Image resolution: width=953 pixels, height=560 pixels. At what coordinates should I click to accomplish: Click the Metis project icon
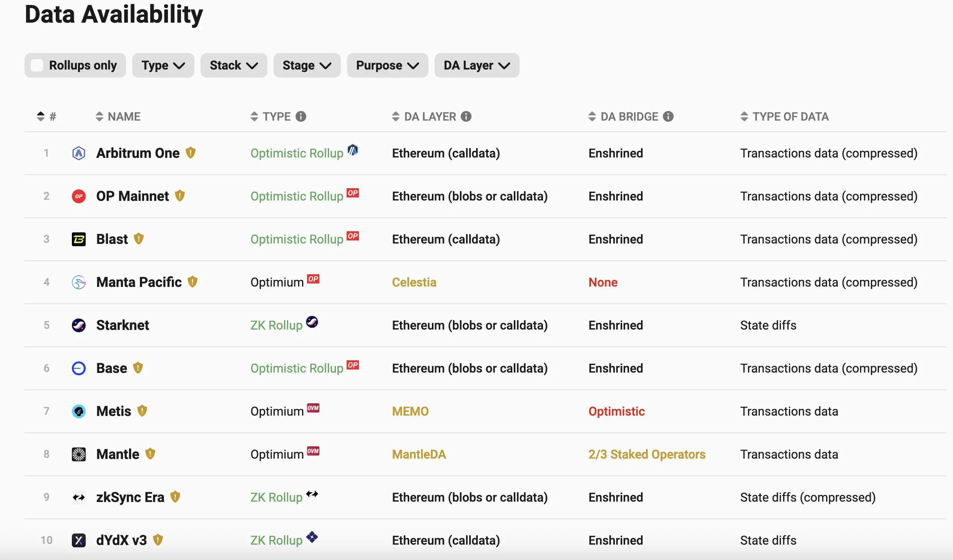[x=79, y=411]
